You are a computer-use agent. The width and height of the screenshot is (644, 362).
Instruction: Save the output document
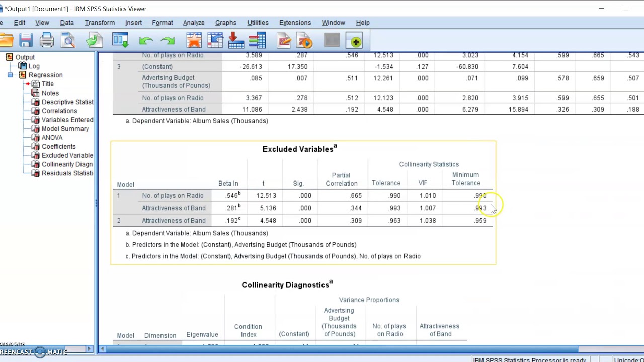tap(26, 41)
